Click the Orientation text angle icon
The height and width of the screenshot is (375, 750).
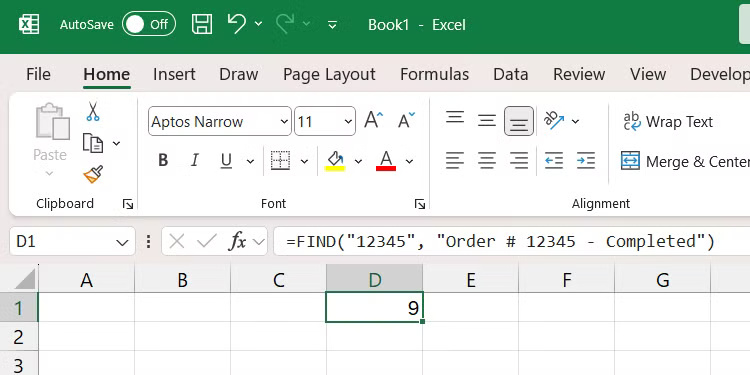pyautogui.click(x=554, y=121)
